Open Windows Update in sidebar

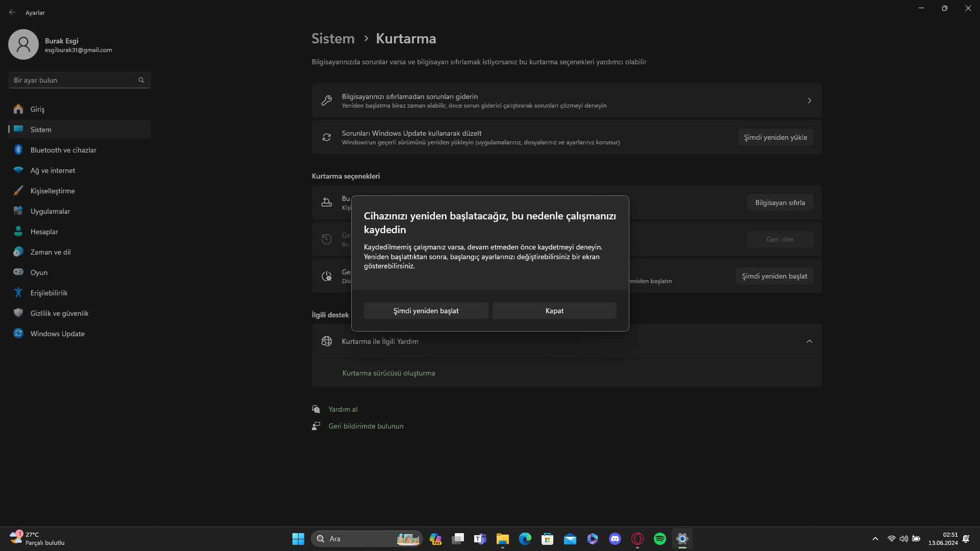[57, 334]
